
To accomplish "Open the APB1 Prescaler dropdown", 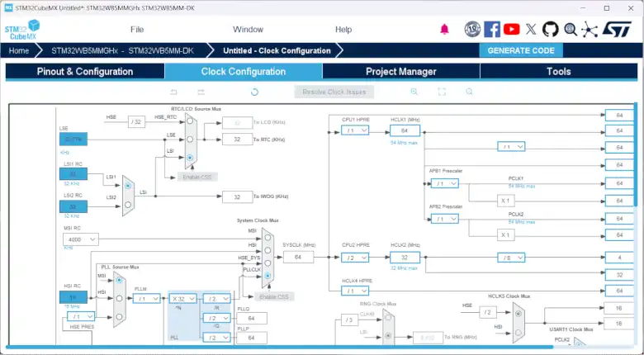I will (x=446, y=183).
